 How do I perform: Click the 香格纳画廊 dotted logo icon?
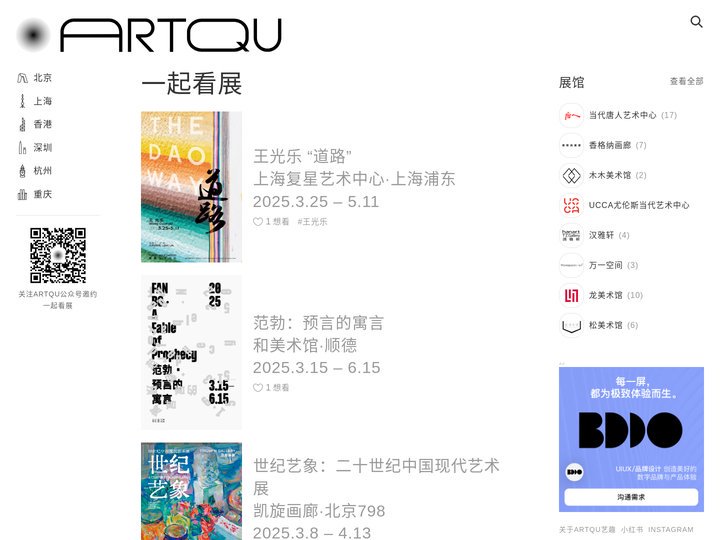(x=571, y=145)
